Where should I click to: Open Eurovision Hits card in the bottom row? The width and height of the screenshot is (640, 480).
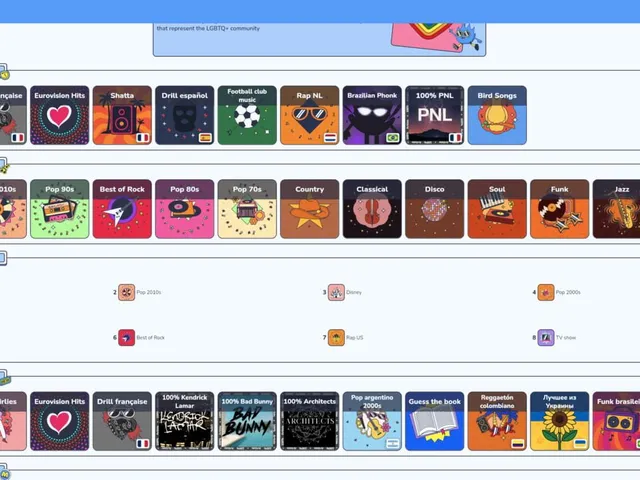(x=60, y=421)
